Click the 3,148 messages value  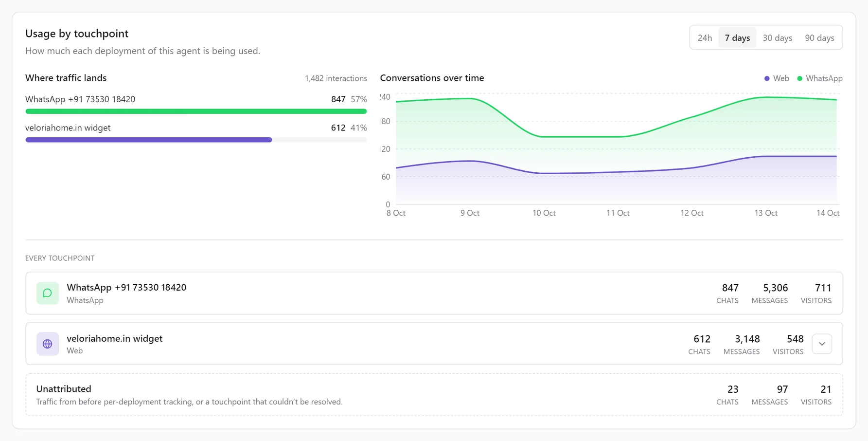coord(747,339)
